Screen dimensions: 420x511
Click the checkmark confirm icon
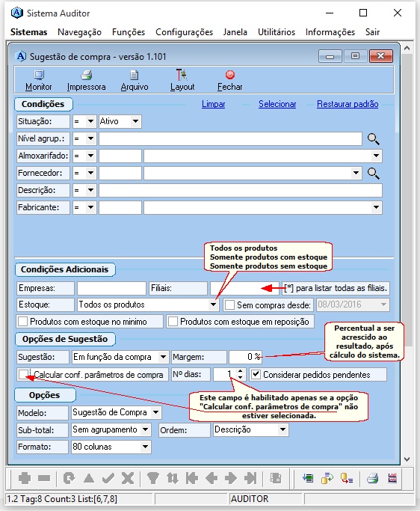[x=108, y=478]
